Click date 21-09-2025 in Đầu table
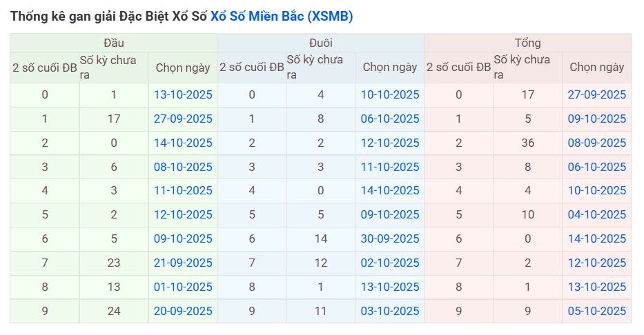The width and height of the screenshot is (644, 335). click(183, 263)
